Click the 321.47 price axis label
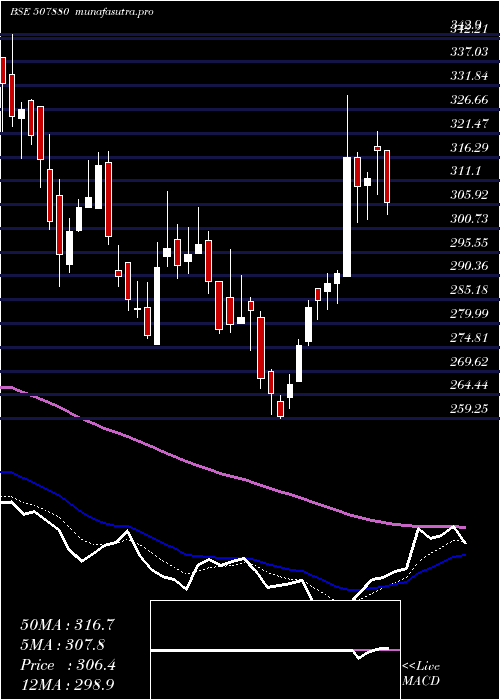 click(x=468, y=124)
